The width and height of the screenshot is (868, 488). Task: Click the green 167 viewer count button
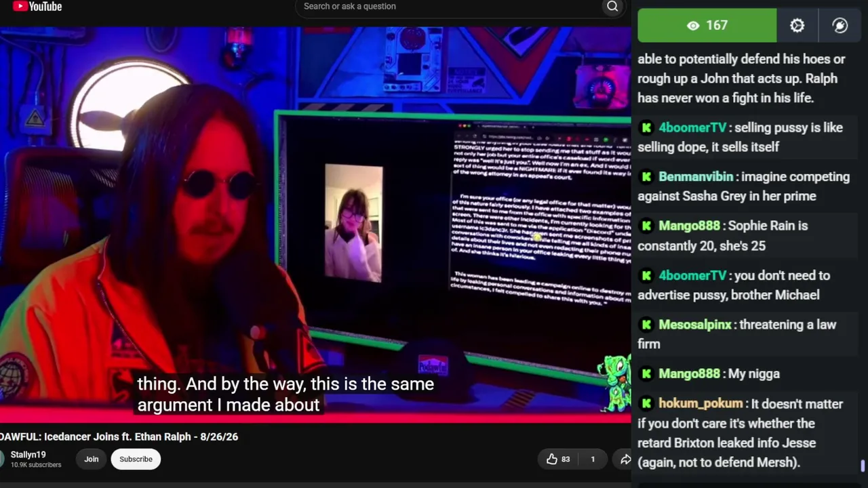click(707, 26)
